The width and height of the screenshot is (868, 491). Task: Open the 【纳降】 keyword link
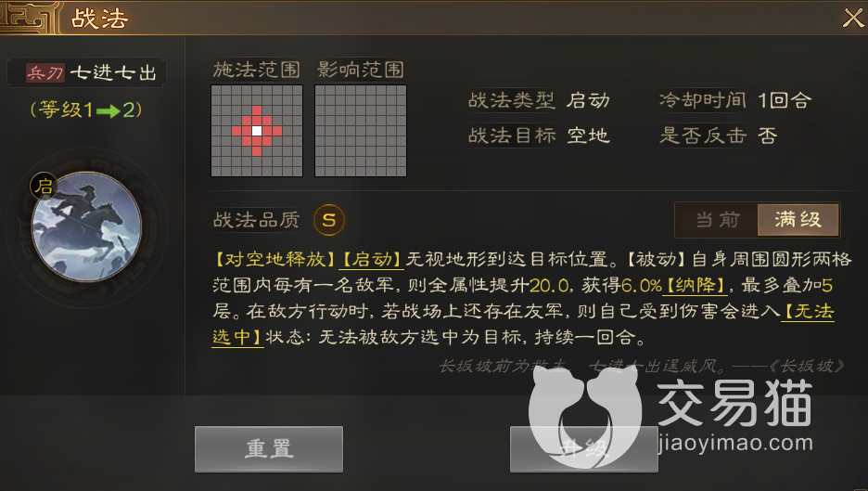pos(695,285)
